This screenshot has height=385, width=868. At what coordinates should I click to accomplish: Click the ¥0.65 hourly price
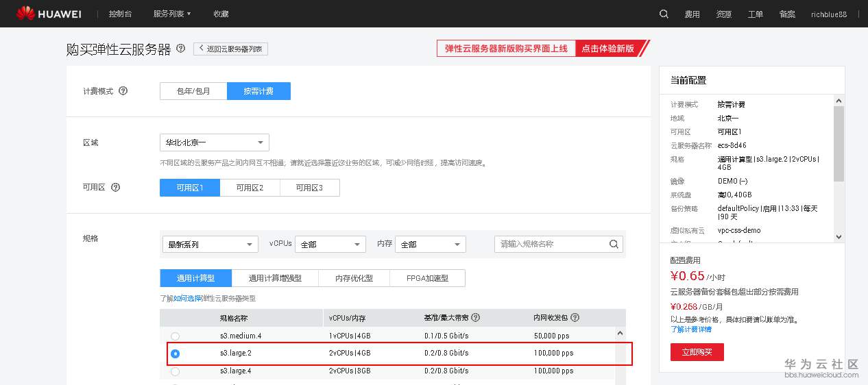[x=688, y=276]
